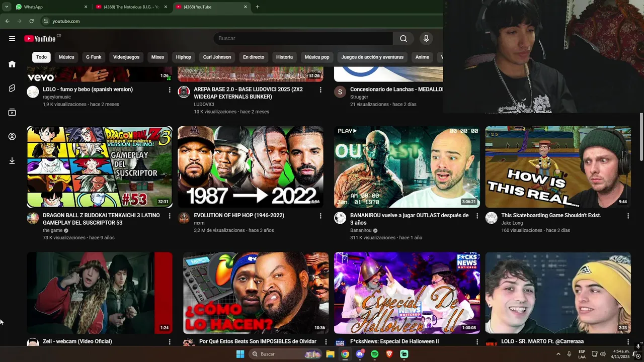Open Shorts from the sidebar
The image size is (644, 362).
pos(12,88)
